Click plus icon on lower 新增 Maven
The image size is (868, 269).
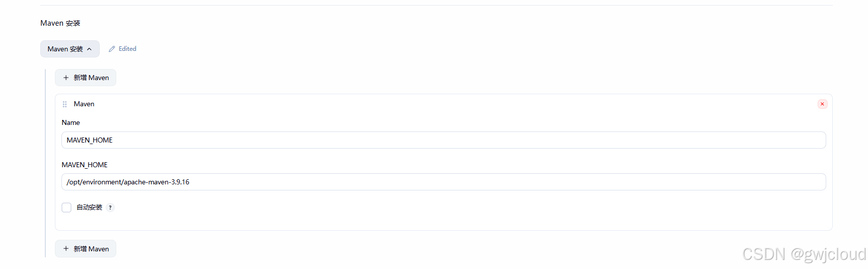(x=66, y=249)
